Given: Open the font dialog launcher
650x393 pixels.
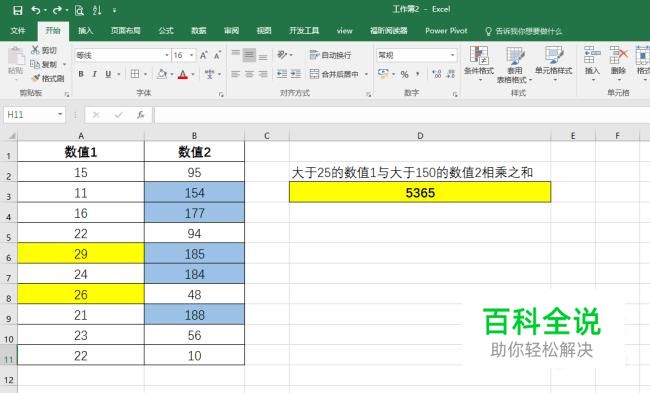Looking at the screenshot, I should coord(221,95).
